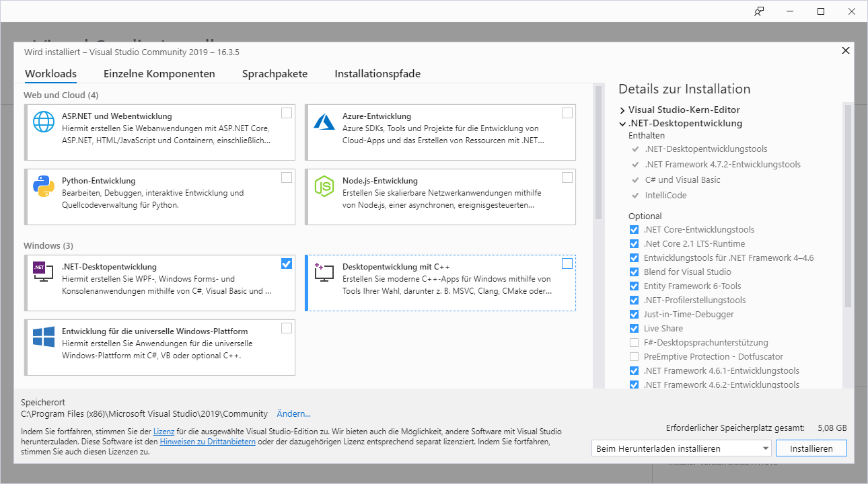Enable F#-Desktopsprachunterstützung optional component

point(634,343)
